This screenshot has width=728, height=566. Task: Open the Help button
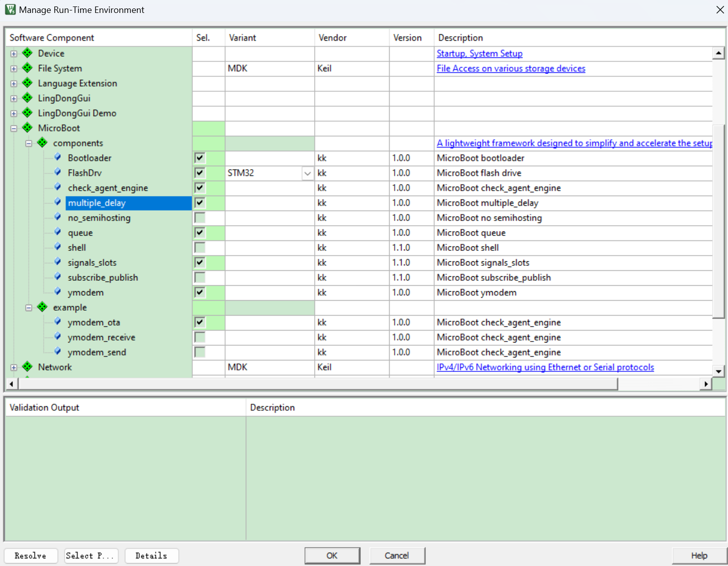tap(699, 556)
